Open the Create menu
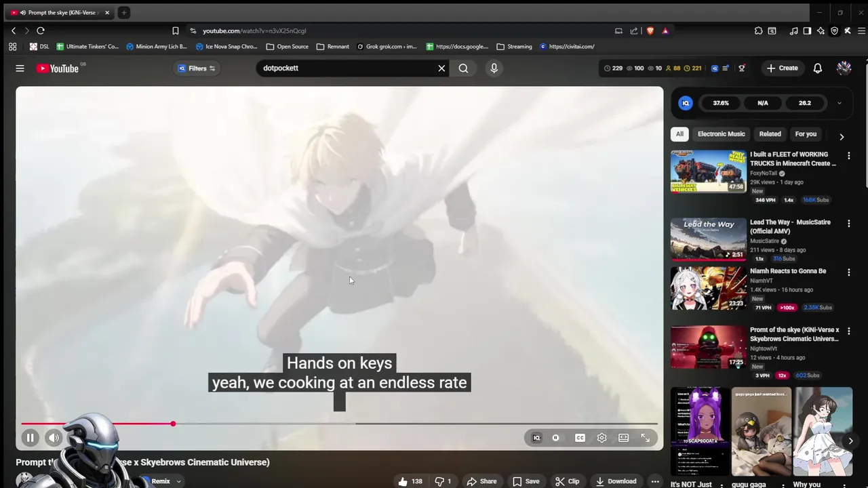 pos(782,68)
